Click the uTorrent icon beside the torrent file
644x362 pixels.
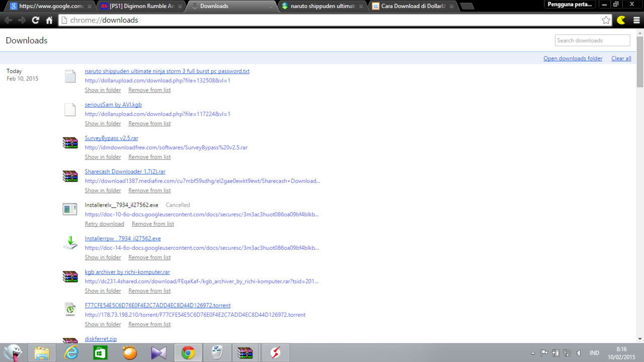(70, 310)
